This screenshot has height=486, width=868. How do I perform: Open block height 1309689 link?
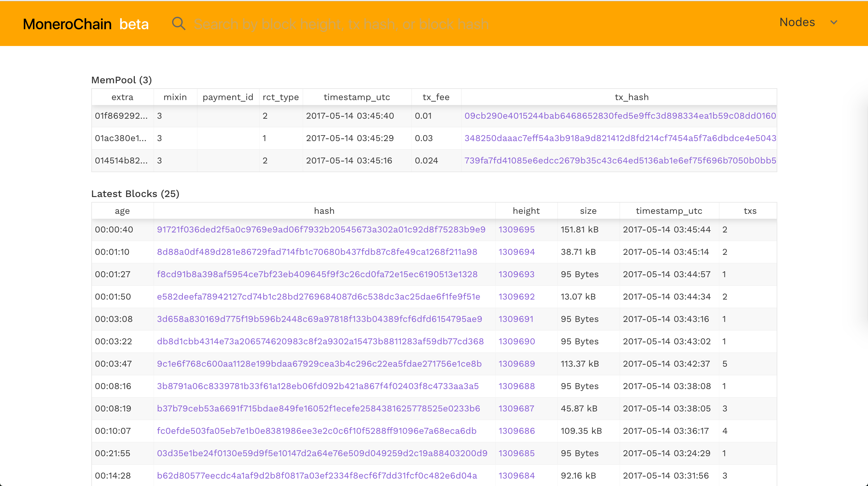[x=516, y=364]
